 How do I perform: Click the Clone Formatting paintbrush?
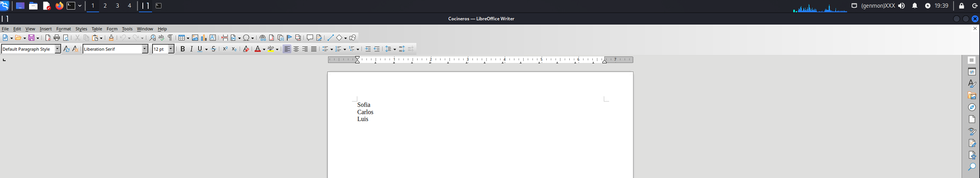click(111, 38)
